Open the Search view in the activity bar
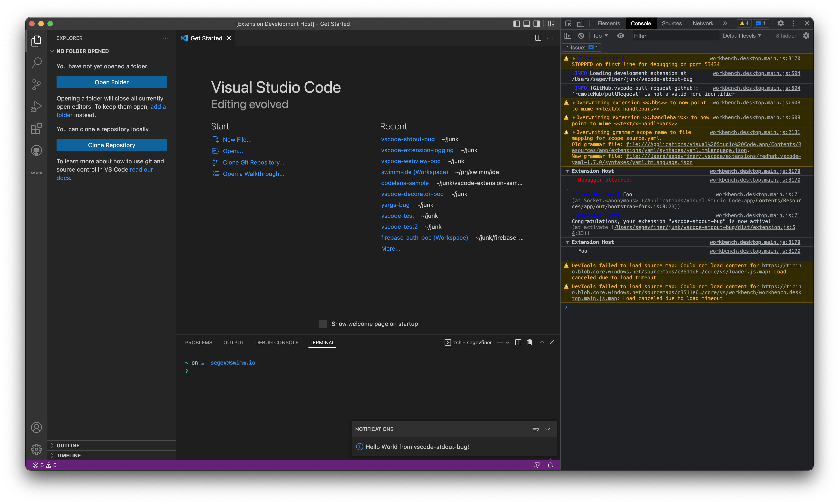Screen dimensions: 839x504 pos(36,62)
